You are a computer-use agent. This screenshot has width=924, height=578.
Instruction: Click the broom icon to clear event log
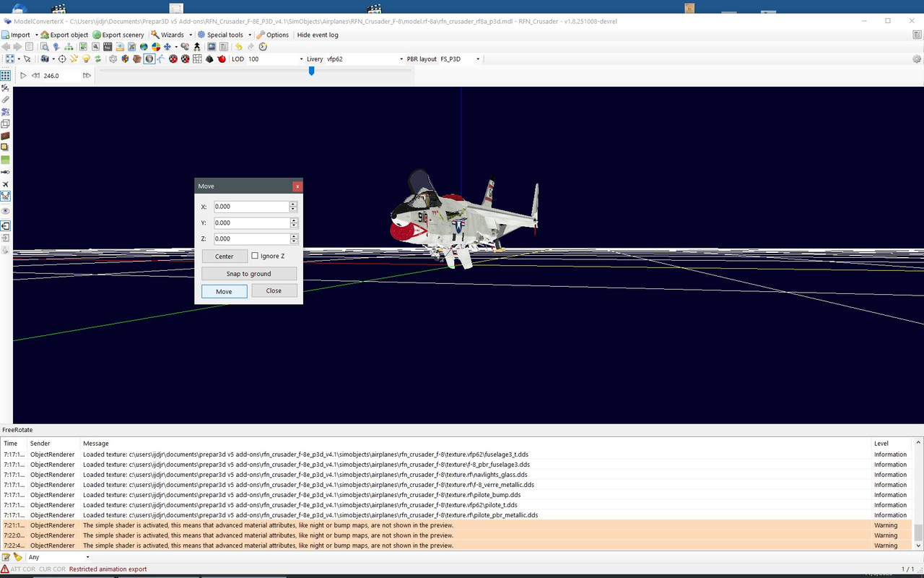[17, 557]
